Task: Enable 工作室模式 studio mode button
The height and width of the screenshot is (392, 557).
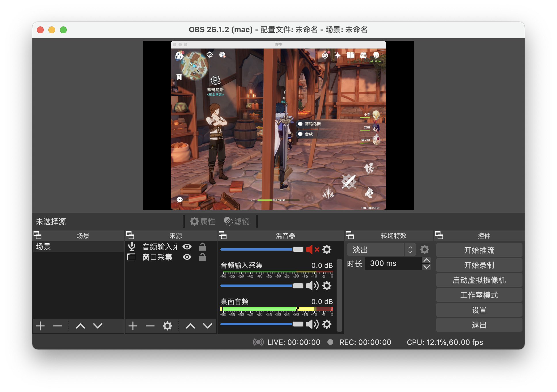Action: (479, 295)
